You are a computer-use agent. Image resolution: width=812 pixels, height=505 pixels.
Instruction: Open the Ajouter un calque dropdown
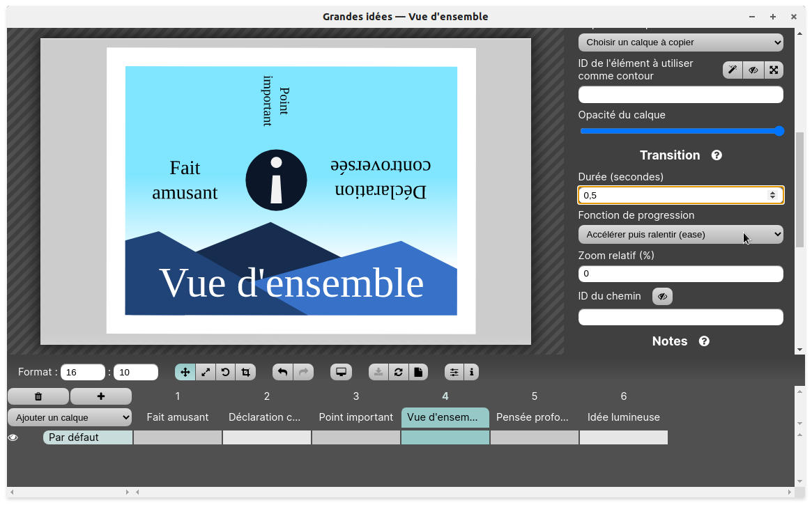(70, 417)
